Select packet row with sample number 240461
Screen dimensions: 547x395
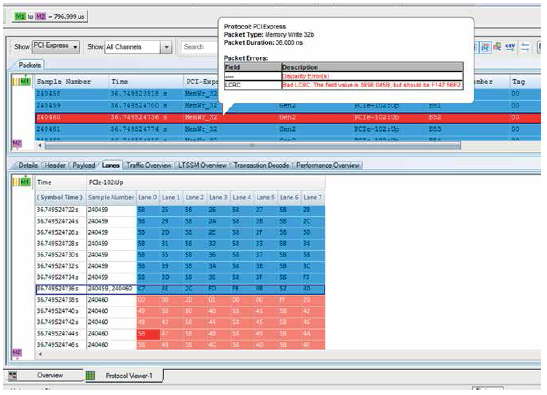(288, 129)
